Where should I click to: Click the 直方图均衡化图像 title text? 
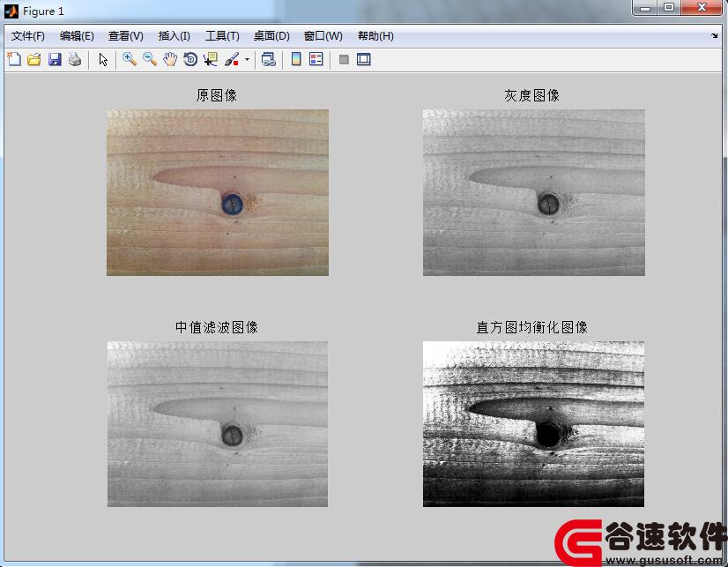pyautogui.click(x=532, y=327)
